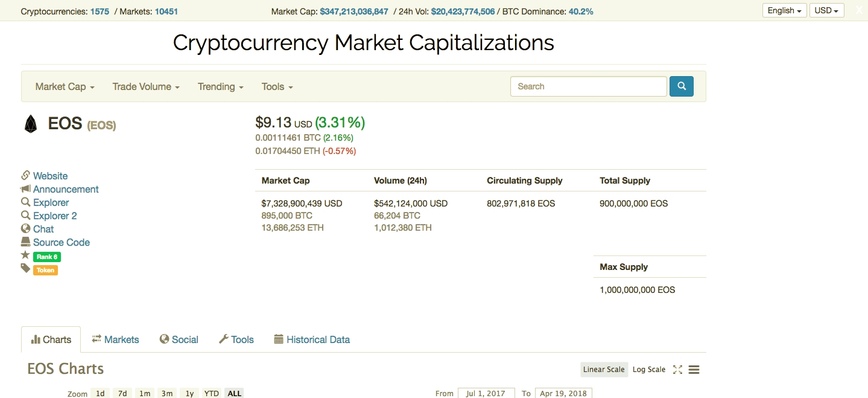This screenshot has height=398, width=868.
Task: Open the Source Code link
Action: click(x=62, y=242)
